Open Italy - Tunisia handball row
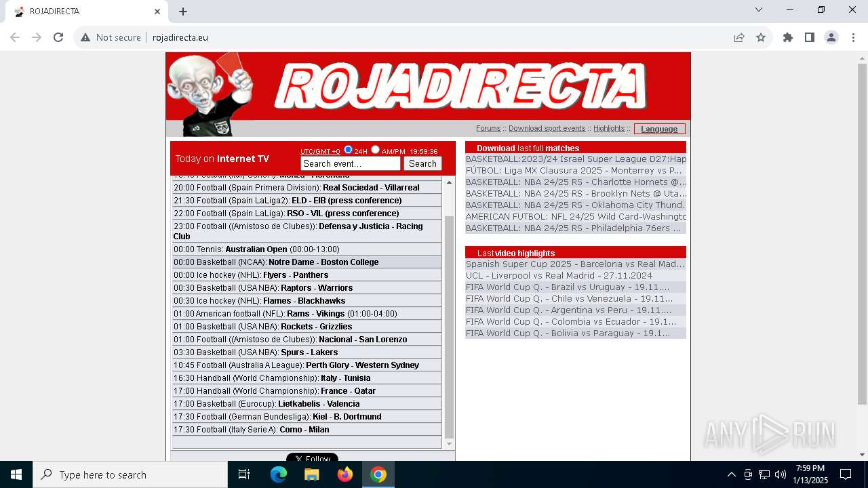This screenshot has height=488, width=868. pos(307,378)
